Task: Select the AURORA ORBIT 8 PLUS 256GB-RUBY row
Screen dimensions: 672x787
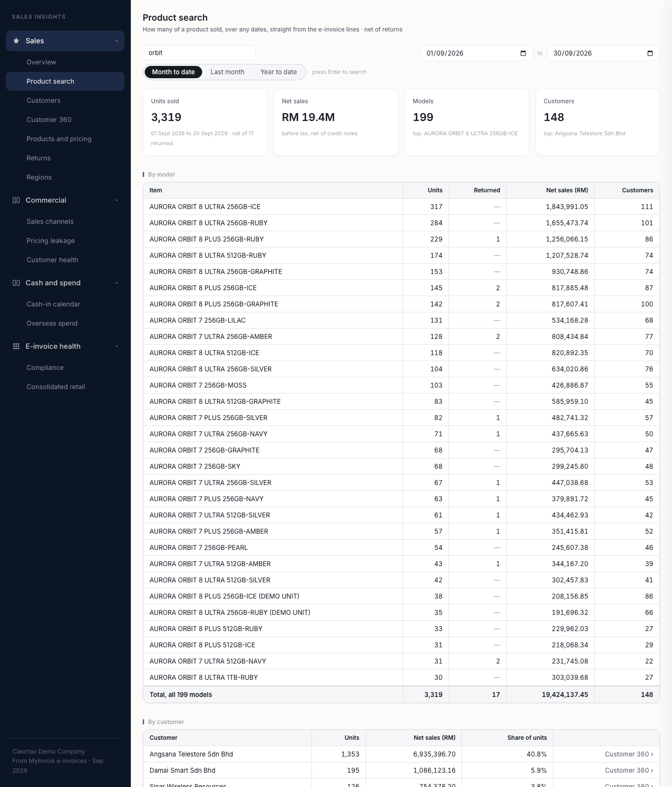Action: [x=401, y=239]
